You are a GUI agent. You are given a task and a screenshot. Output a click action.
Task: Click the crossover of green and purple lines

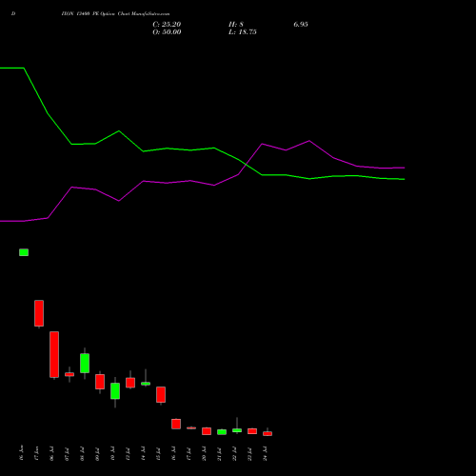coord(246,164)
